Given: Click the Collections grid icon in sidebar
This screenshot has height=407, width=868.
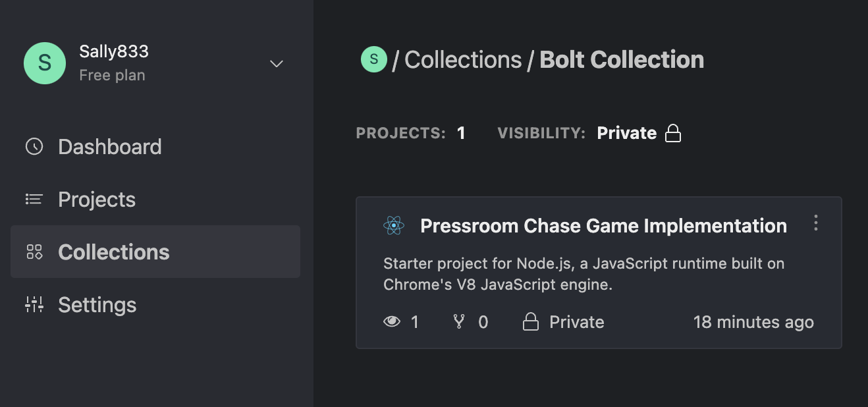Looking at the screenshot, I should pos(34,252).
